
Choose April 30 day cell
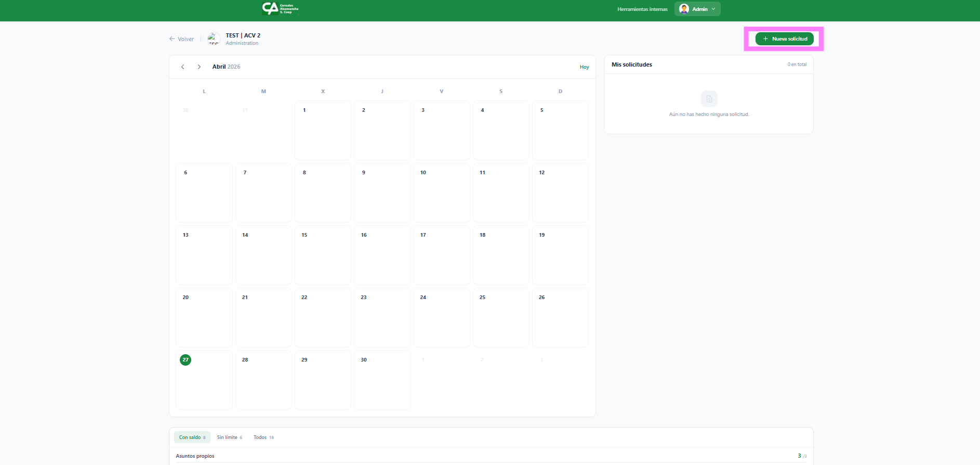[x=382, y=380]
